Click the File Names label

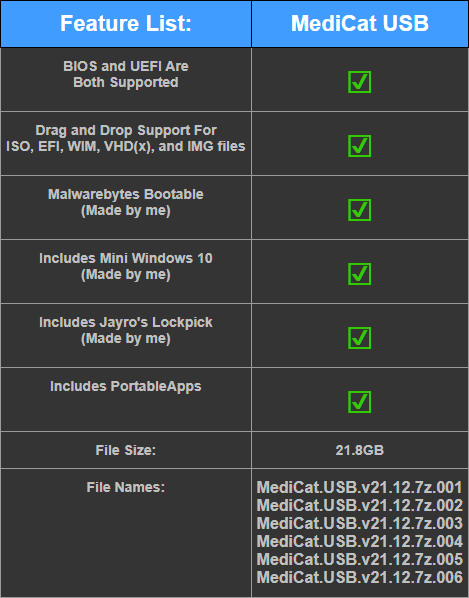pyautogui.click(x=126, y=487)
